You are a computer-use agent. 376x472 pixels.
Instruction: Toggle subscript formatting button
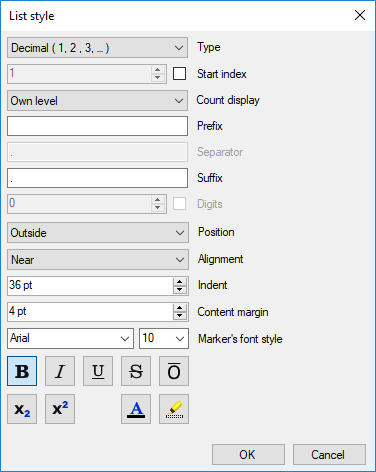(22, 409)
